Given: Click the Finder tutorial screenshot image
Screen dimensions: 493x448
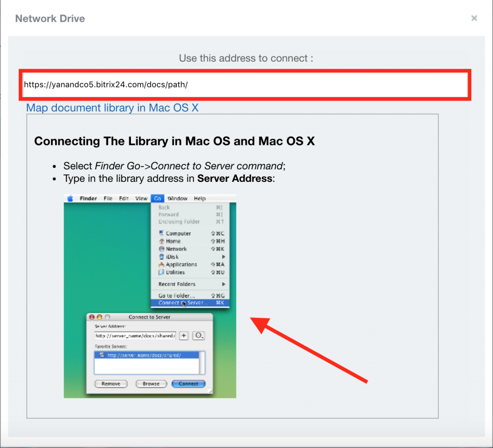Looking at the screenshot, I should [150, 296].
